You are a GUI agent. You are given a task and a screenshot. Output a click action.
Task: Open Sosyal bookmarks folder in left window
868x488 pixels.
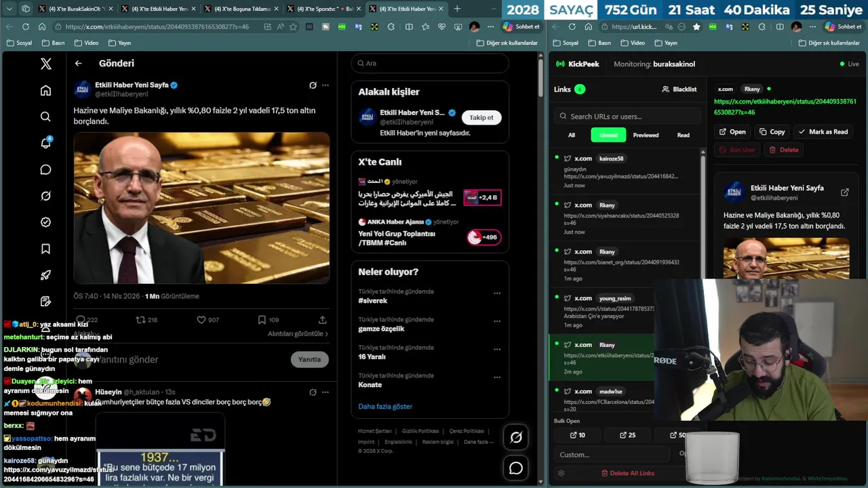[19, 43]
